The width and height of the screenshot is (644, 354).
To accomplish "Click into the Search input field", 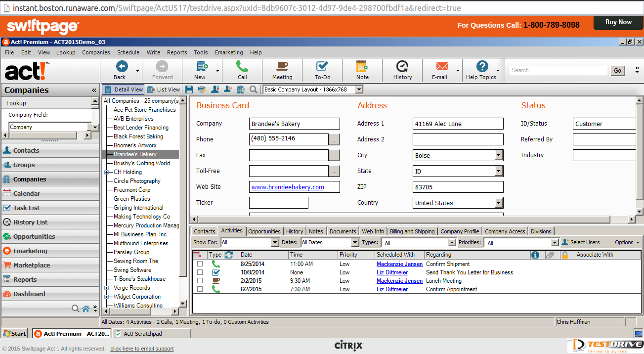I will tap(558, 71).
